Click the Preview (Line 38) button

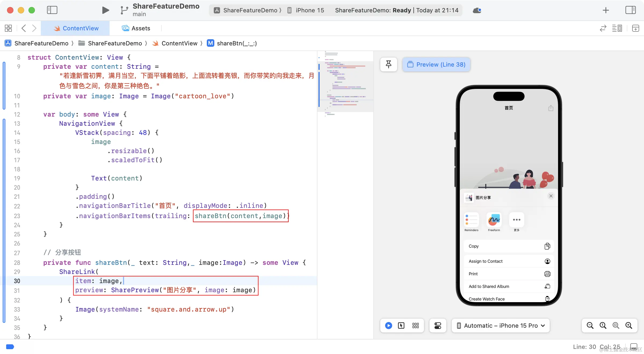436,64
